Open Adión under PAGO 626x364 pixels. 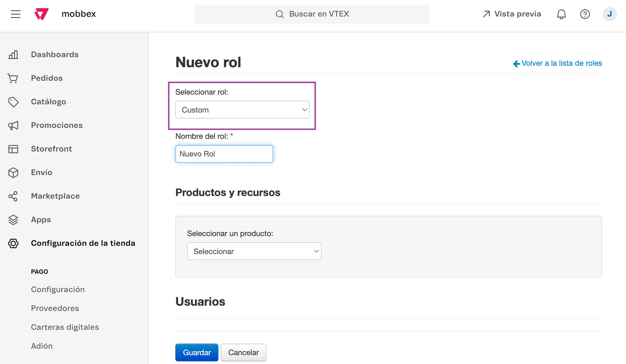42,346
